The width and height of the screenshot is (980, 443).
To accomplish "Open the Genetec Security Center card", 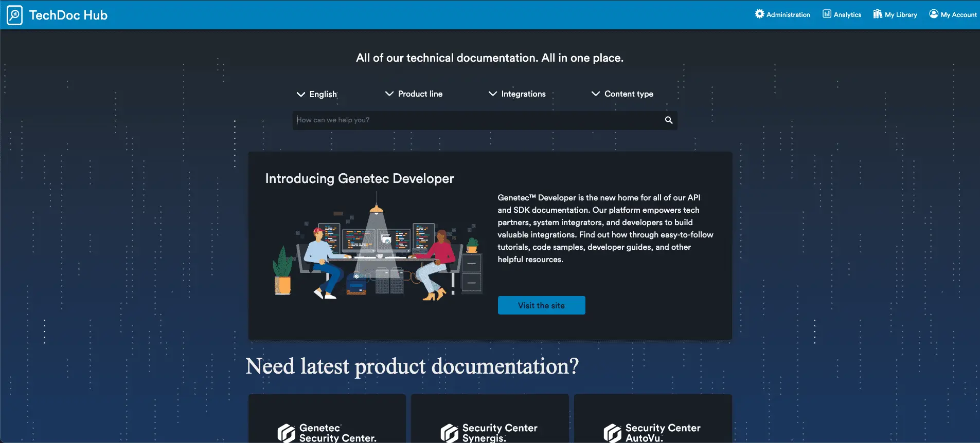I will [327, 418].
